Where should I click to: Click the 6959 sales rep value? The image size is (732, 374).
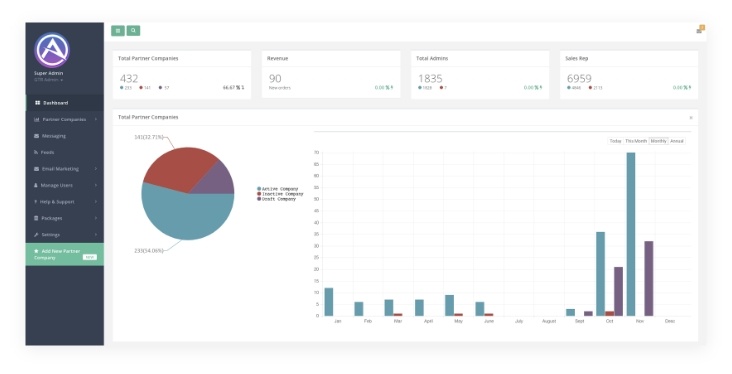tap(579, 78)
